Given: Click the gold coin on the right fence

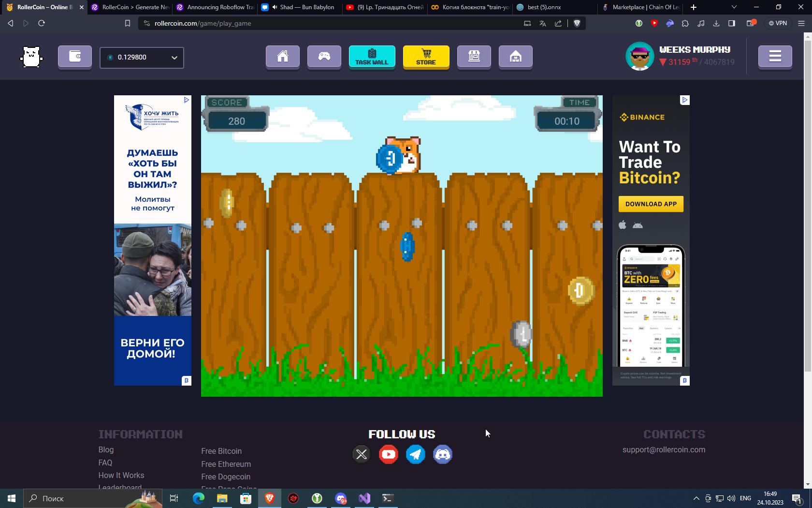Looking at the screenshot, I should click(580, 291).
